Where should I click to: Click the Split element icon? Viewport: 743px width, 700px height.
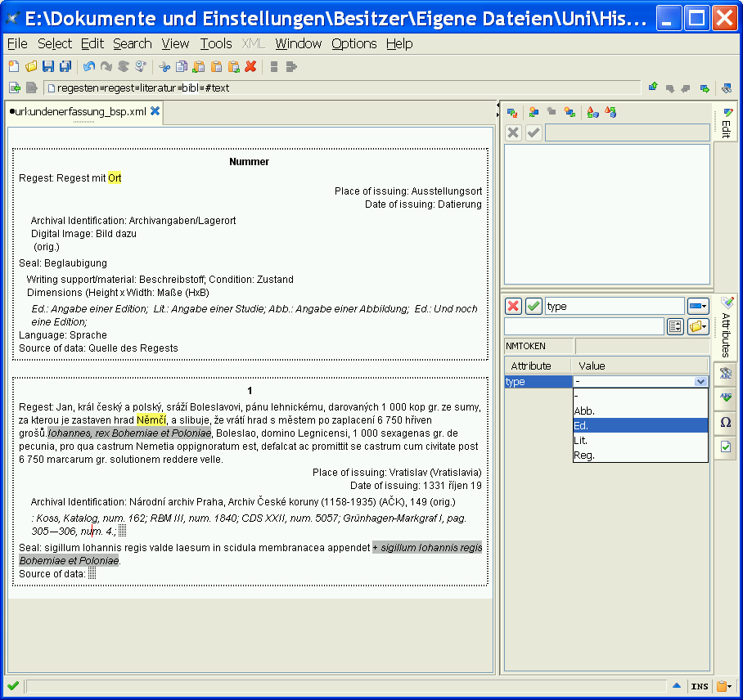click(x=274, y=67)
